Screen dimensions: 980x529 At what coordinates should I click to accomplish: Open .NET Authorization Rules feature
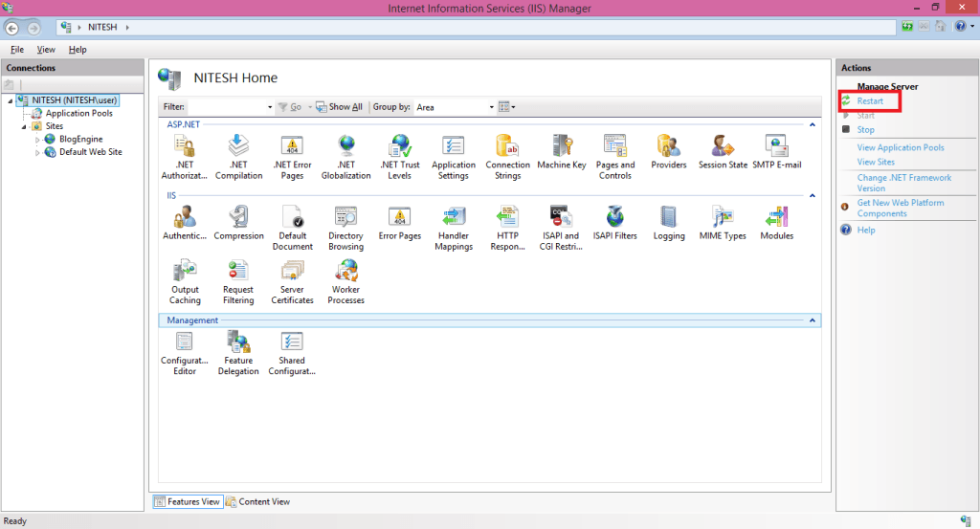[x=185, y=158]
